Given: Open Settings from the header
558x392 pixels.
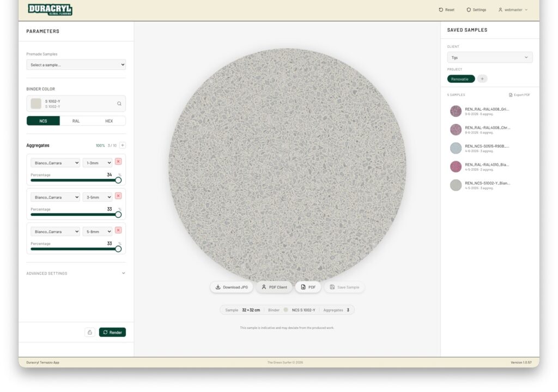Looking at the screenshot, I should click(x=476, y=10).
